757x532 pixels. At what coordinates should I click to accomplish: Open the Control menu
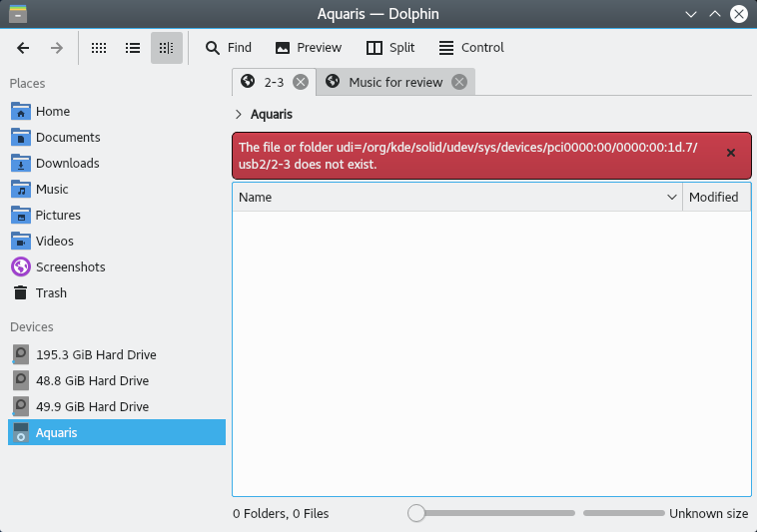point(471,48)
